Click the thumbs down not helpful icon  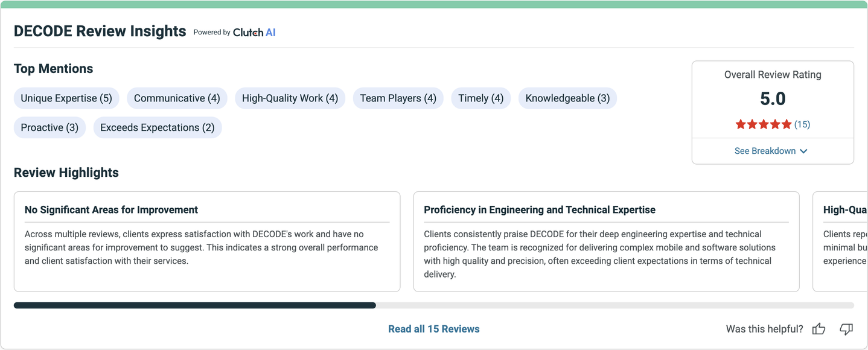point(846,329)
